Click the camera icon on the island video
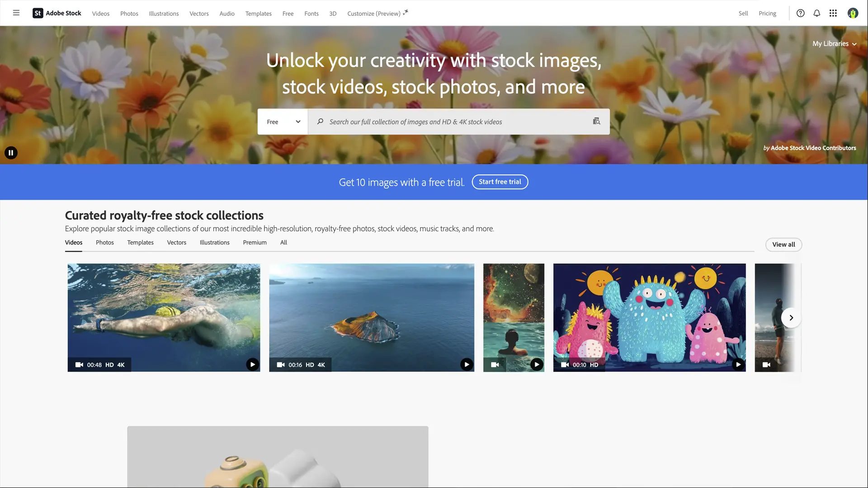Image resolution: width=868 pixels, height=488 pixels. [x=281, y=365]
